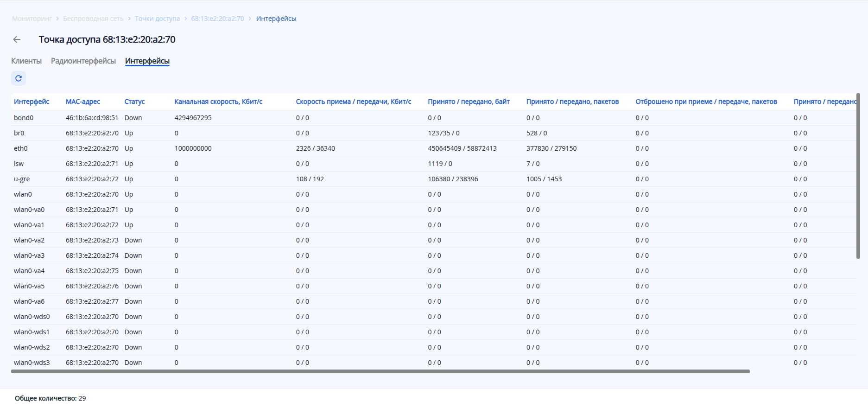The image size is (868, 408).
Task: Sort by MAC-адрес column header
Action: 83,102
